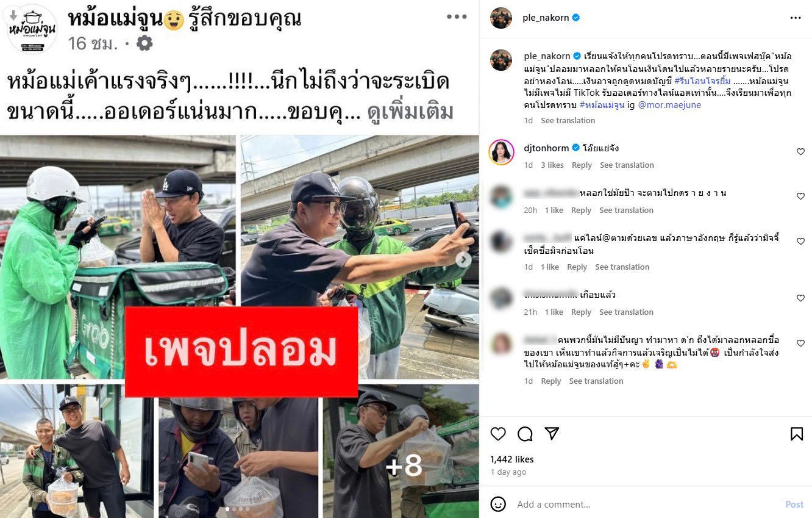The image size is (812, 518).
Task: Like the post with heart icon
Action: coord(498,434)
